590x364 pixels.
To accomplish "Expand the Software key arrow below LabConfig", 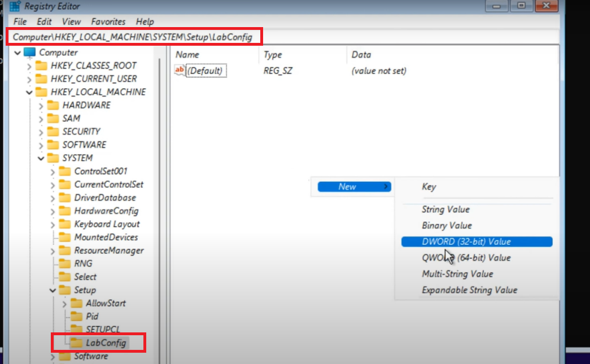I will [53, 357].
